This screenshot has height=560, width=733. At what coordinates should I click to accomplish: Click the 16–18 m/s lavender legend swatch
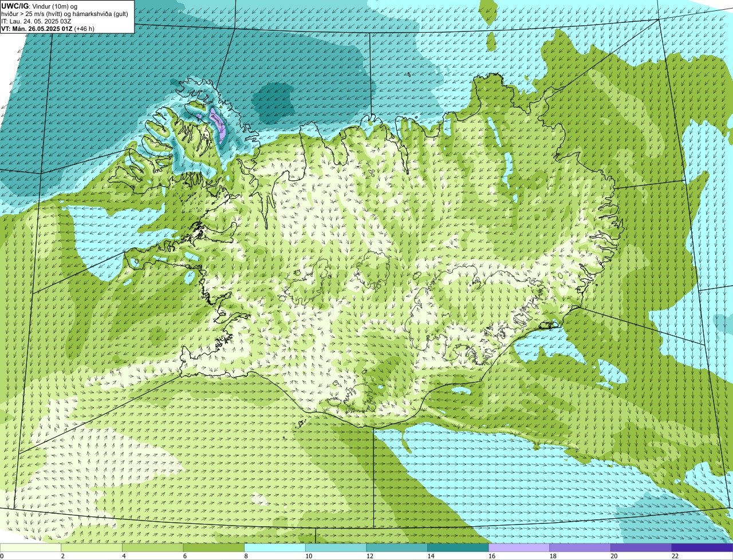tap(519, 547)
